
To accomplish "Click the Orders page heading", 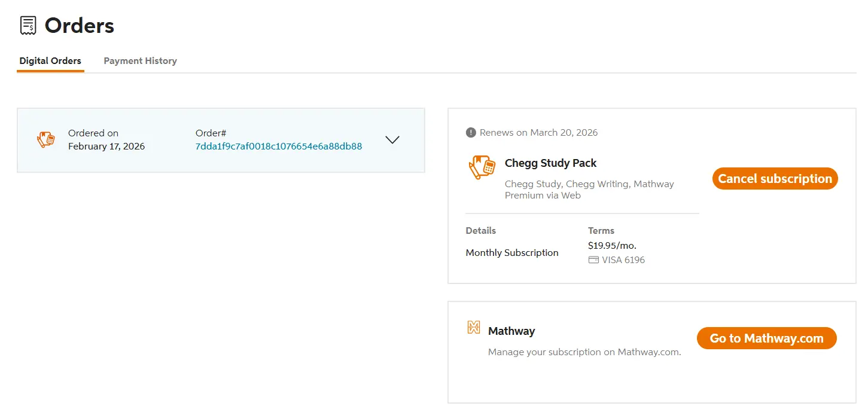I will click(80, 26).
